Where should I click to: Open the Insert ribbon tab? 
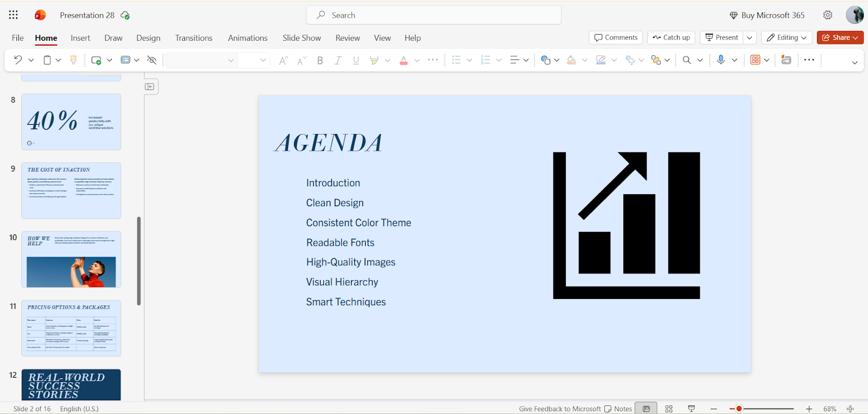pyautogui.click(x=80, y=38)
